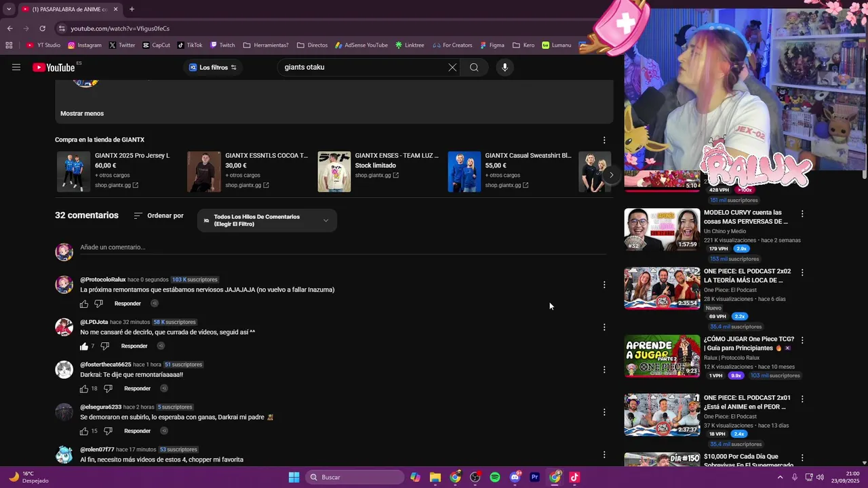Show next products in the shop carousel
Screen dimensions: 868x488
[611, 175]
